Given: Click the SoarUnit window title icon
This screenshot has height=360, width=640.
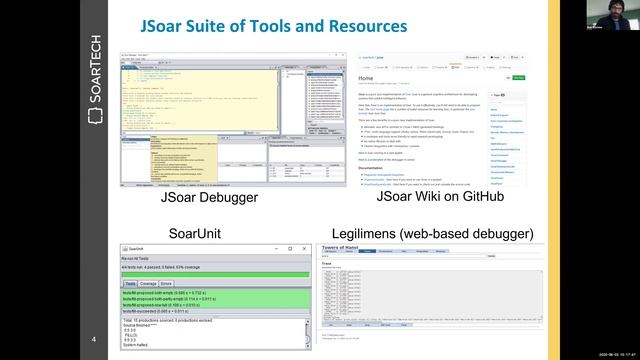Looking at the screenshot, I should 125,249.
